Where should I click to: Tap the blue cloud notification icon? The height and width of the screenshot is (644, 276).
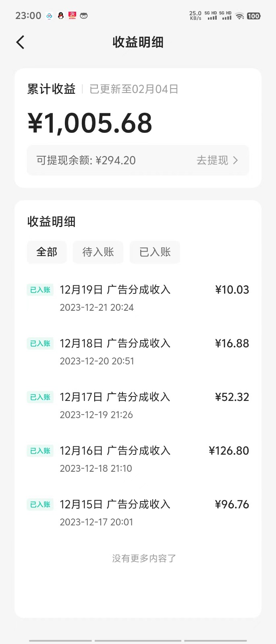tap(49, 16)
